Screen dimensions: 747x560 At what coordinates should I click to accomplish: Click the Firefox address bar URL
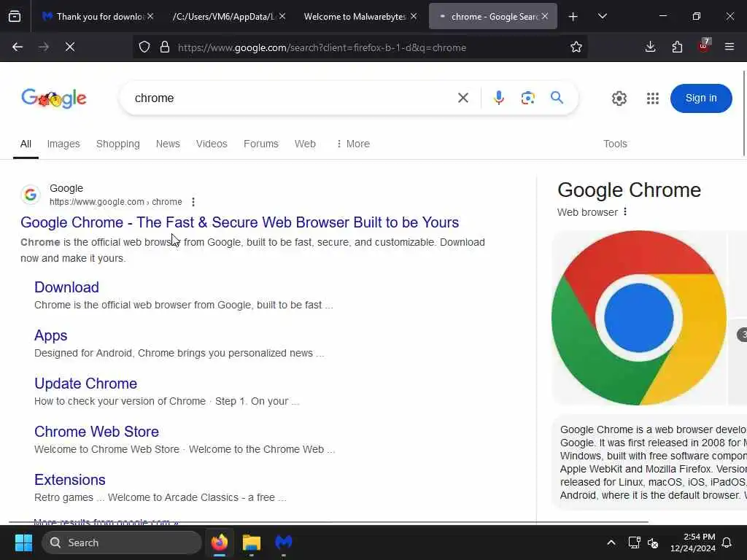[x=322, y=47]
